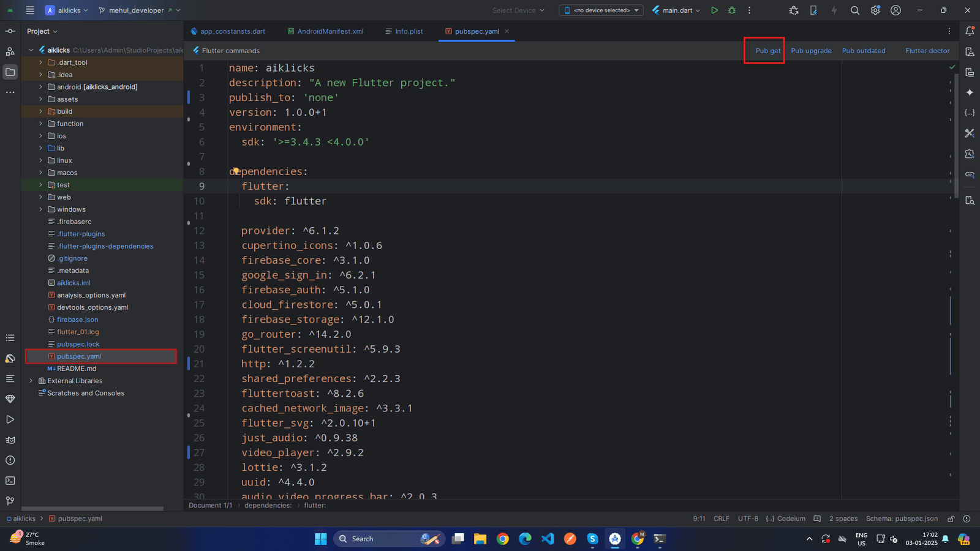
Task: Switch to the AndroidManifest.xml tab
Action: (330, 31)
